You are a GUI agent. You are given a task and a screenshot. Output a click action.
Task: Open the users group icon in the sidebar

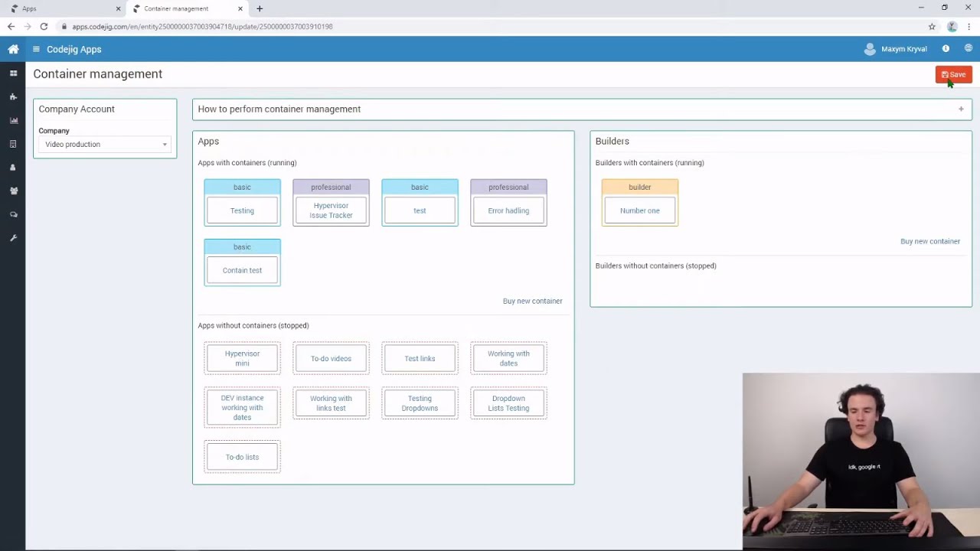pyautogui.click(x=13, y=191)
